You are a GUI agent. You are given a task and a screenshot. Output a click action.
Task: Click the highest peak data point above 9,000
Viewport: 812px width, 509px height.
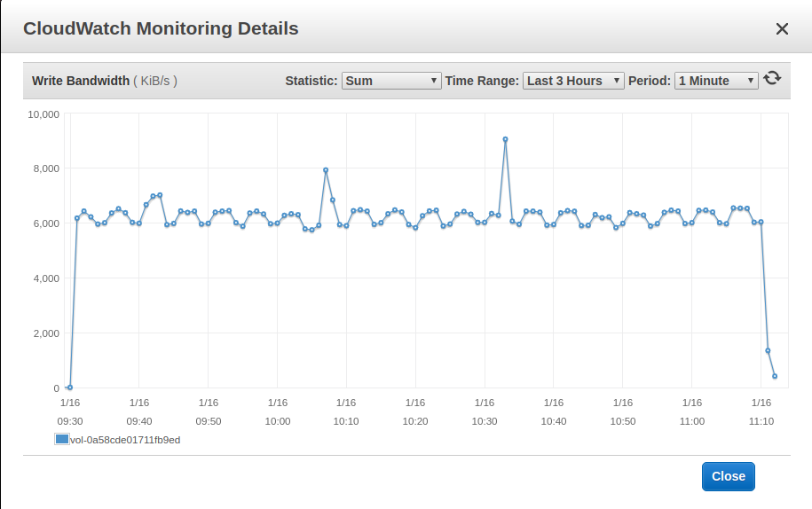[x=505, y=139]
